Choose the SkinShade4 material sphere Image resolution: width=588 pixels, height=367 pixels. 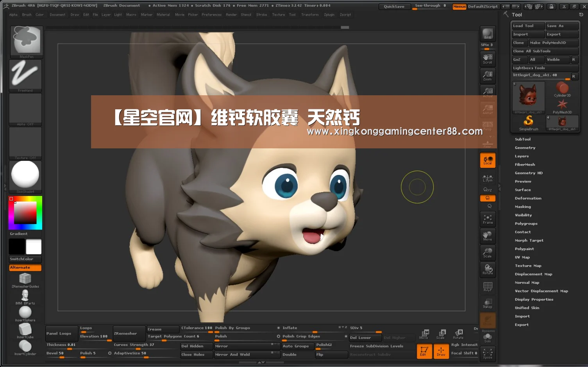tap(25, 177)
